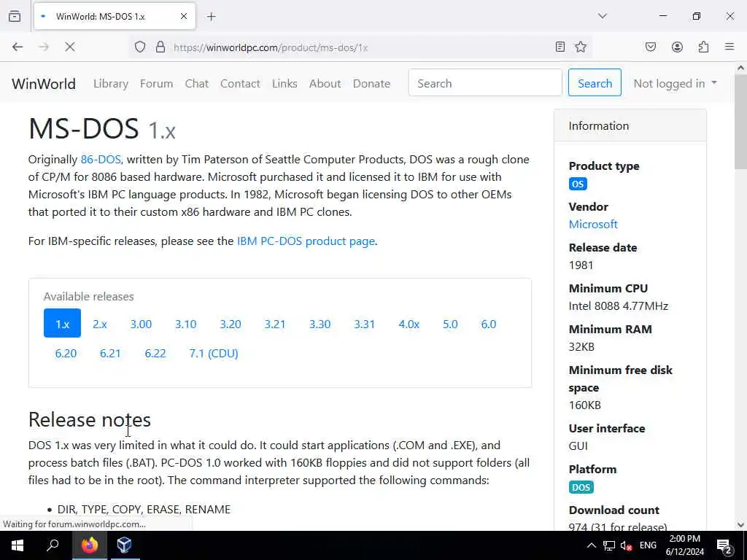Open the Firefox account icon
The width and height of the screenshot is (747, 560).
(677, 47)
